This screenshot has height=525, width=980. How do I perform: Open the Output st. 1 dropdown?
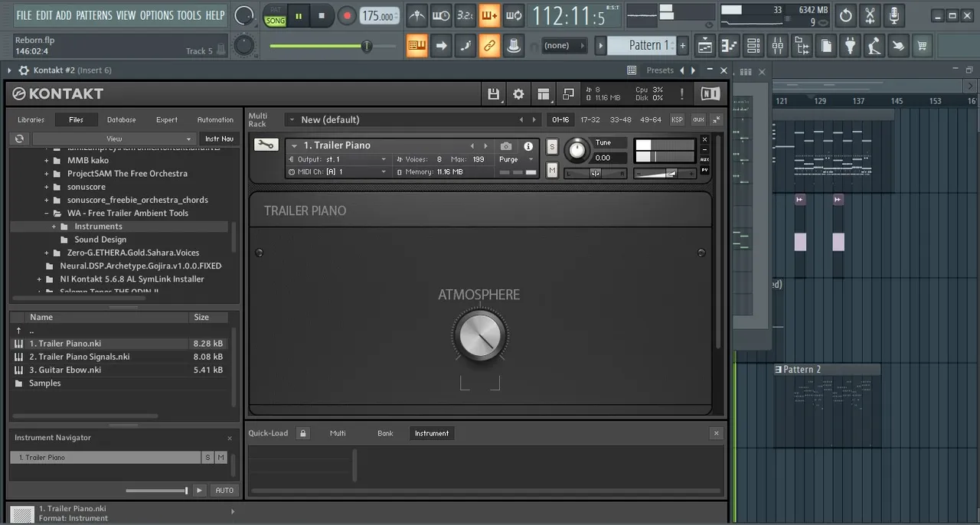pos(338,159)
